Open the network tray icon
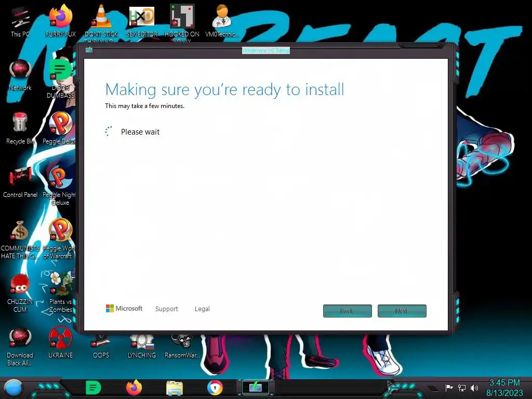The height and width of the screenshot is (399, 532). tap(461, 388)
